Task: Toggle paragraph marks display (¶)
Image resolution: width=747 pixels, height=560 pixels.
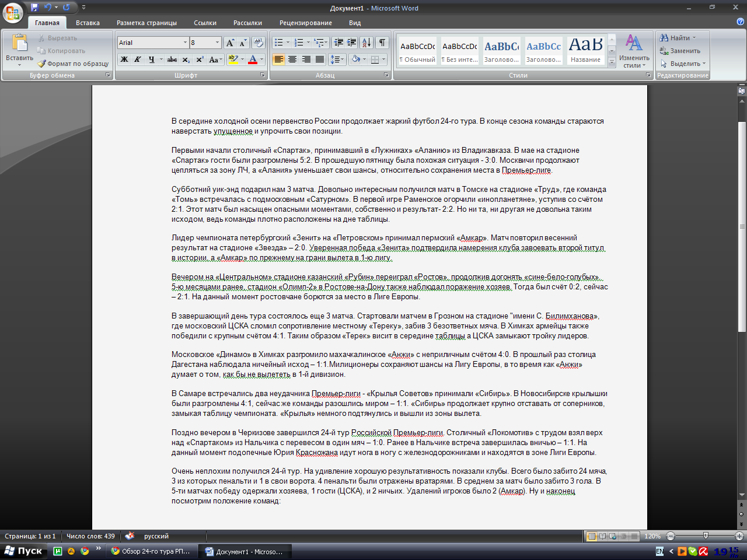Action: (382, 43)
